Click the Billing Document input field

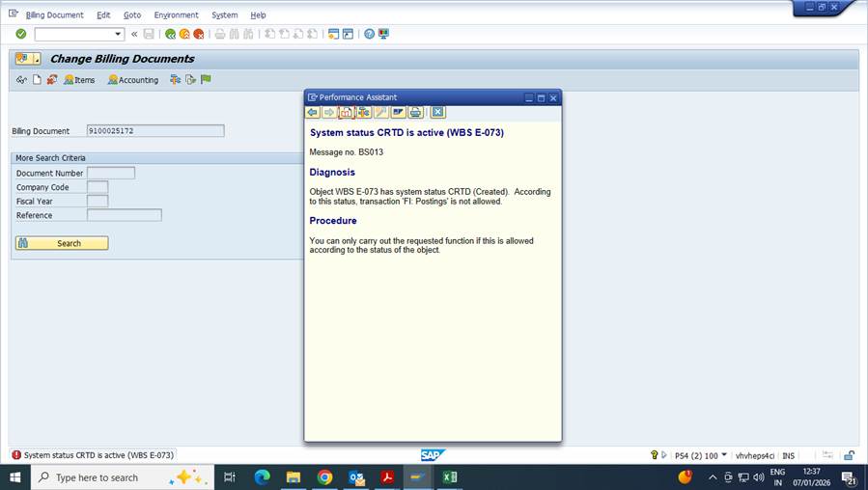coord(154,131)
